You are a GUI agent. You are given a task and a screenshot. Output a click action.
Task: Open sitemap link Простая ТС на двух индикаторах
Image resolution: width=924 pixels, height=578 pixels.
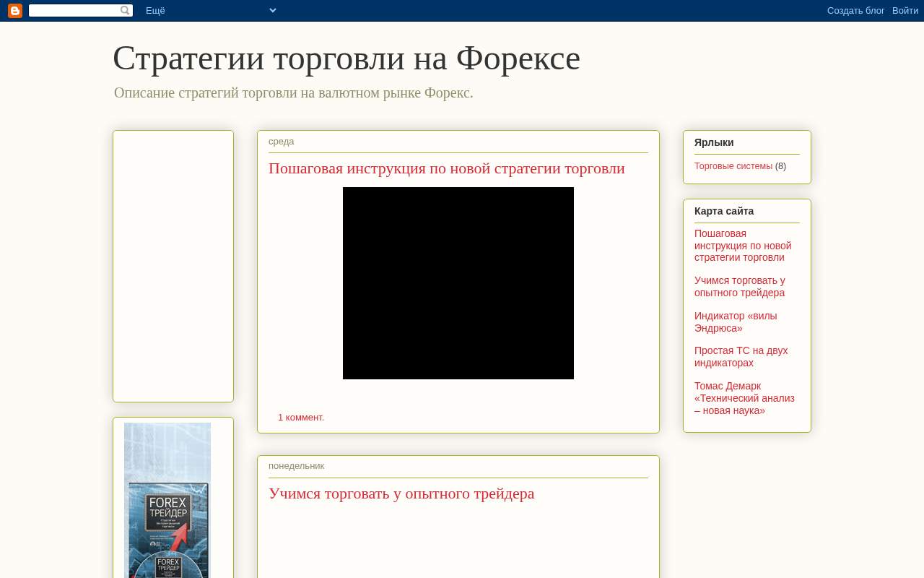coord(741,357)
